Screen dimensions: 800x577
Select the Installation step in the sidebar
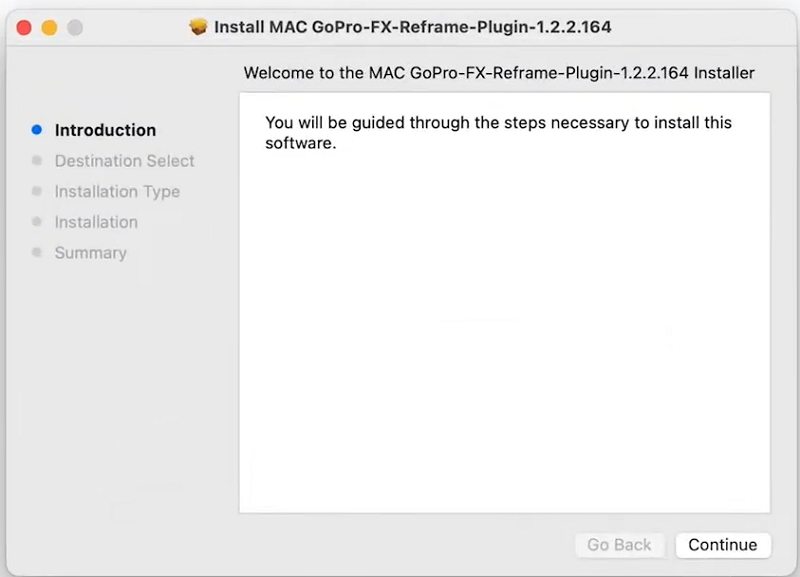(x=96, y=222)
